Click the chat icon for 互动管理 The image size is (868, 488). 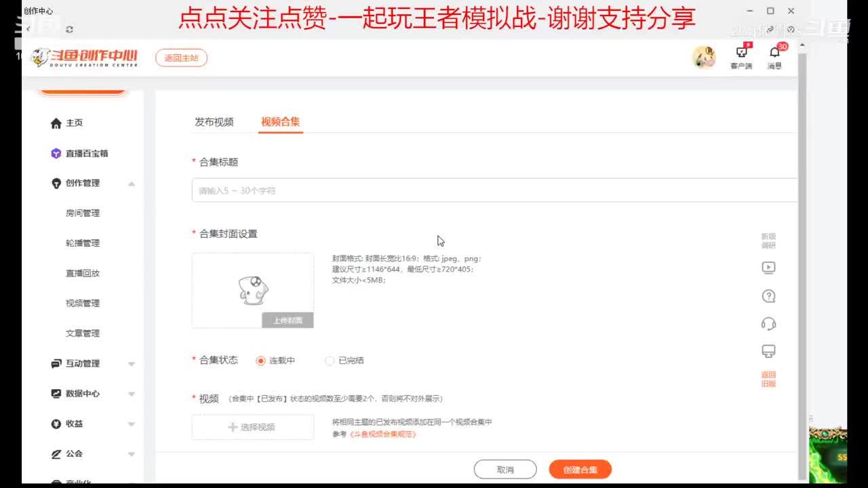[x=56, y=363]
